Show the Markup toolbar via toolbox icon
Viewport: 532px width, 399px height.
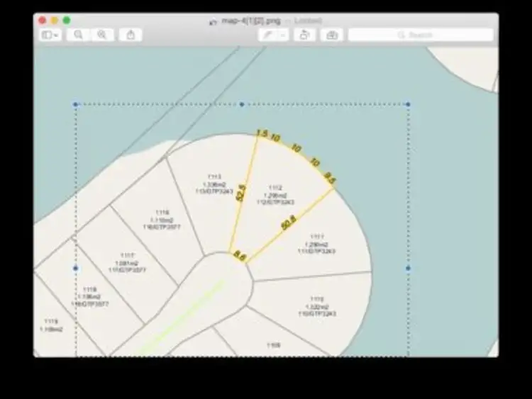331,35
